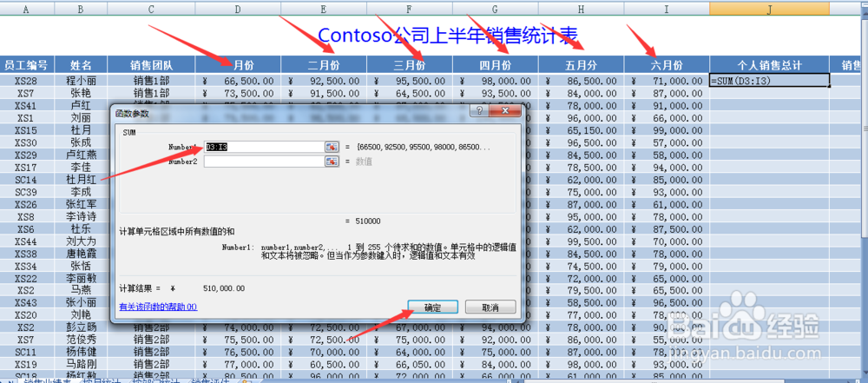Image resolution: width=868 pixels, height=383 pixels.
Task: Select column D header
Action: pyautogui.click(x=238, y=9)
